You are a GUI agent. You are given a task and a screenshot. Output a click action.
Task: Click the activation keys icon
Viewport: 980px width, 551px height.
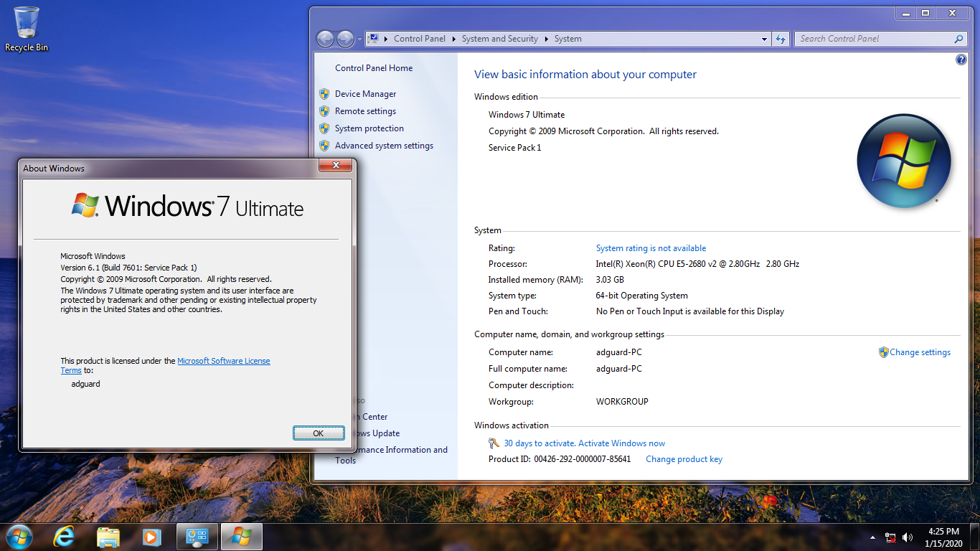(x=494, y=443)
